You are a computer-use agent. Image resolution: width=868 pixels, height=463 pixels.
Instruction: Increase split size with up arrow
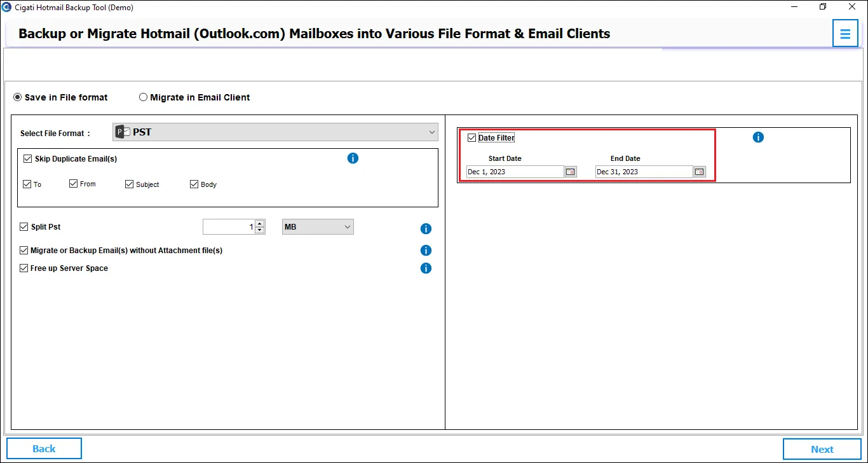[260, 224]
